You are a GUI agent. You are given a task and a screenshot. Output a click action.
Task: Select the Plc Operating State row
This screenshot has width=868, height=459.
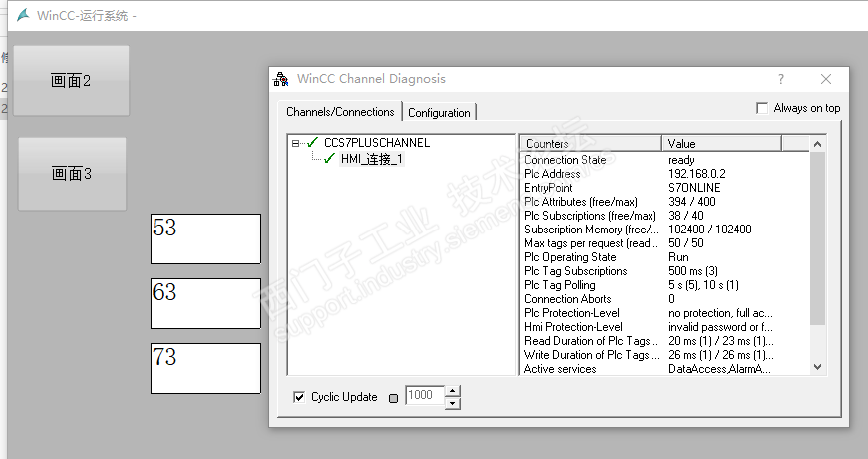pos(664,257)
